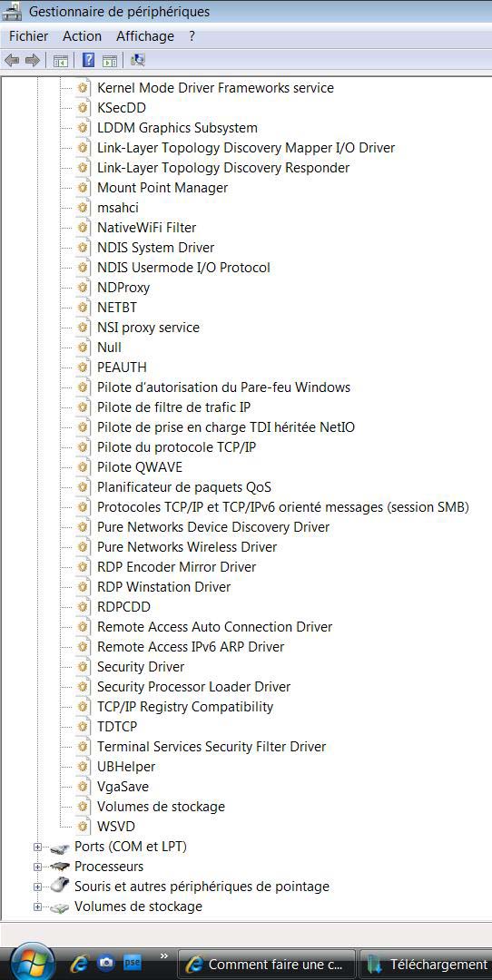Select Pure Networks Wireless Driver item
492x980 pixels.
click(187, 547)
